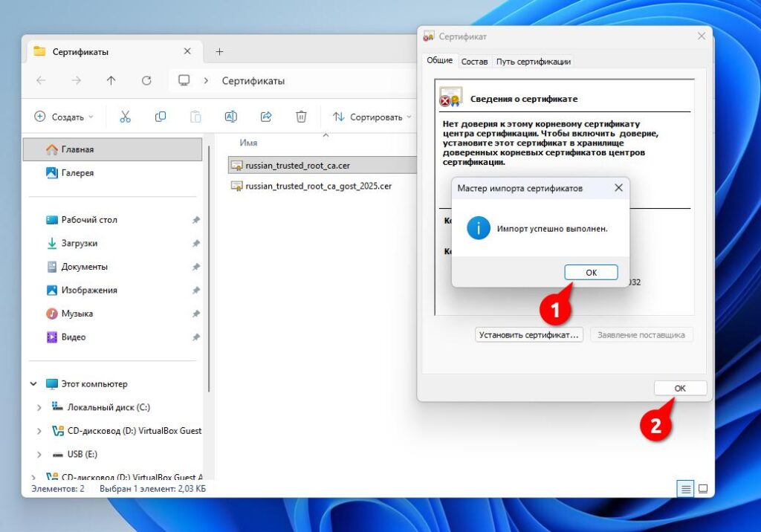Unpin Изображения using its pin icon

[x=195, y=291]
